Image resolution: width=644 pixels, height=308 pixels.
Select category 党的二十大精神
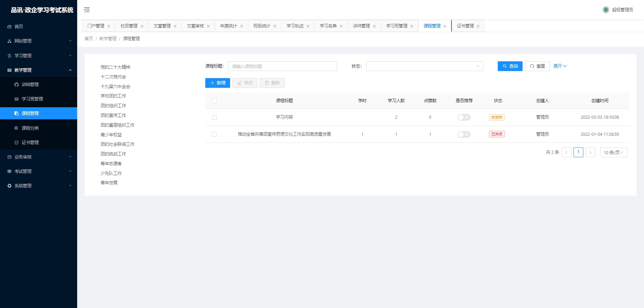tap(115, 67)
